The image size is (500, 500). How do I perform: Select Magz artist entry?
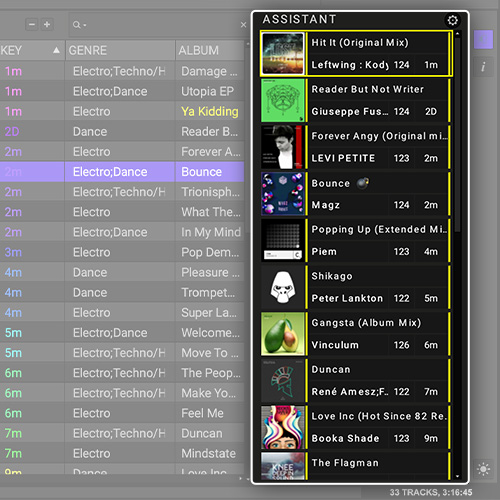[326, 205]
